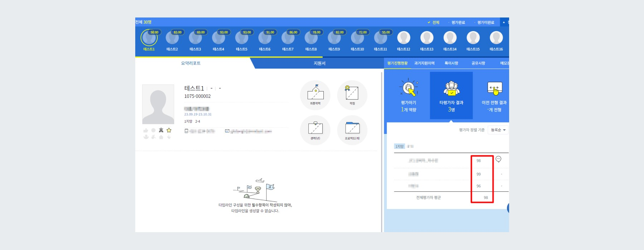Click the 1지망 tag in results panel

tap(399, 146)
